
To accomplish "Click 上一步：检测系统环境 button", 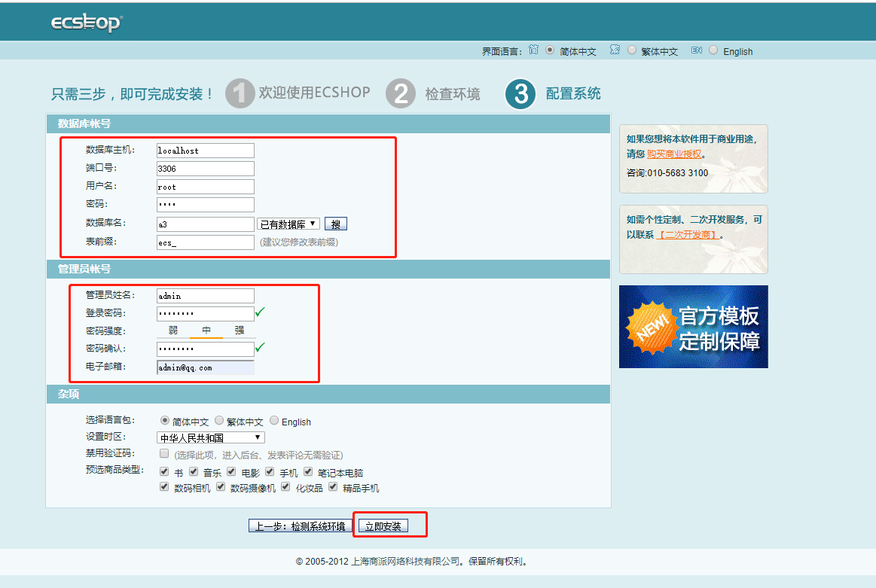I will point(300,526).
